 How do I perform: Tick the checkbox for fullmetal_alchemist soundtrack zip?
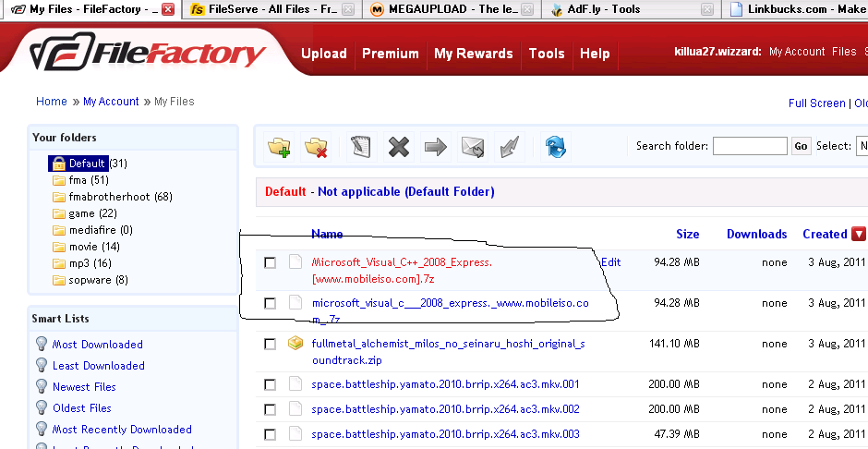click(x=270, y=344)
